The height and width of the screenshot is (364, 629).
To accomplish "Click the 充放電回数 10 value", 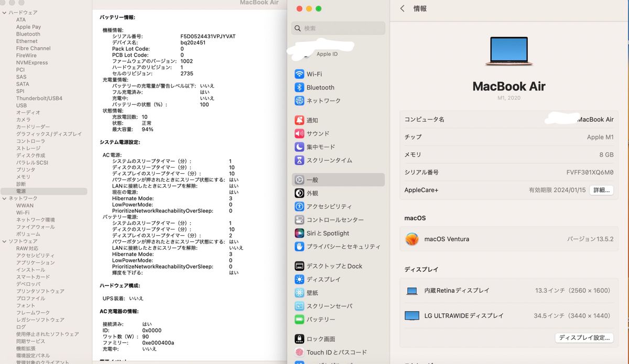I will click(x=145, y=117).
